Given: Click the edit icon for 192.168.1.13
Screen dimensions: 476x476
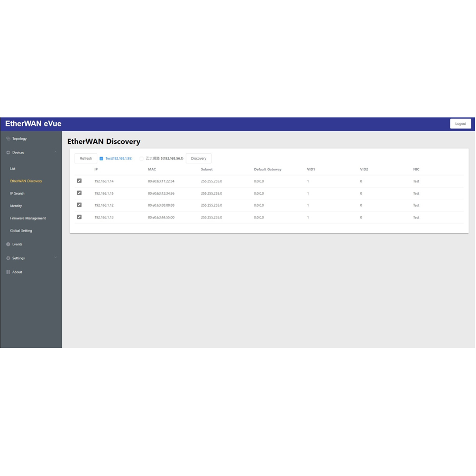Looking at the screenshot, I should (x=79, y=217).
